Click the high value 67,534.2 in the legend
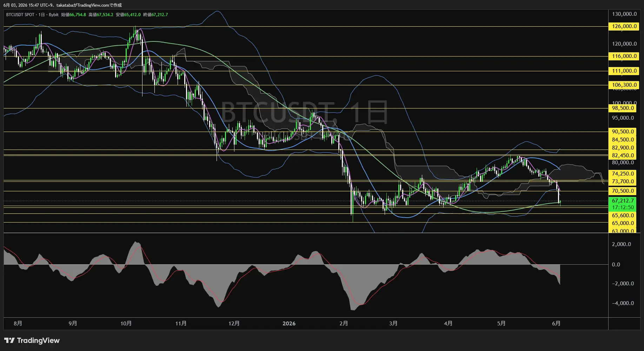Screen dimensions: 644x351 [105, 15]
